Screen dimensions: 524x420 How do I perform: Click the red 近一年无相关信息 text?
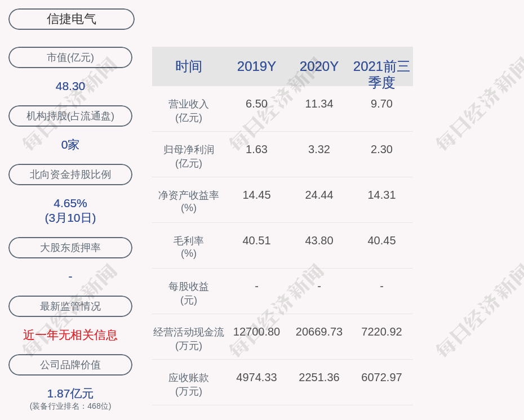70,335
